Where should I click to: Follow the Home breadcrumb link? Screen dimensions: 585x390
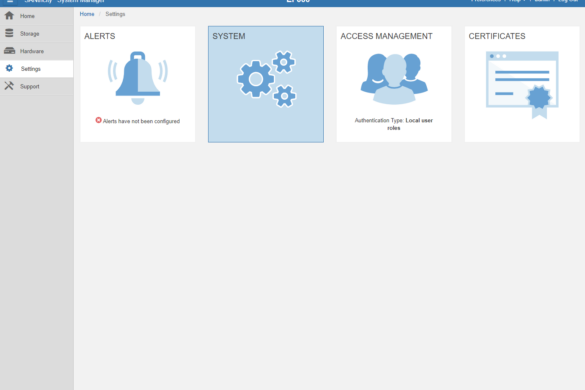pyautogui.click(x=87, y=14)
